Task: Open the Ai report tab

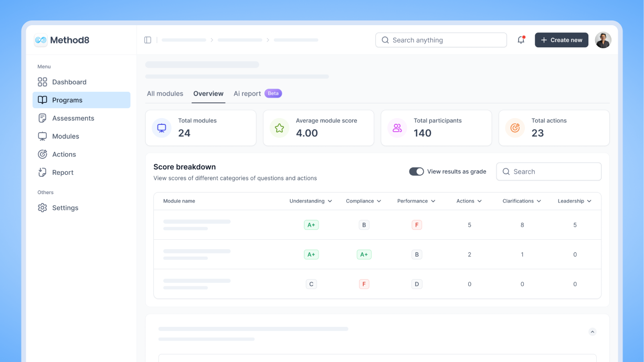Action: tap(247, 93)
